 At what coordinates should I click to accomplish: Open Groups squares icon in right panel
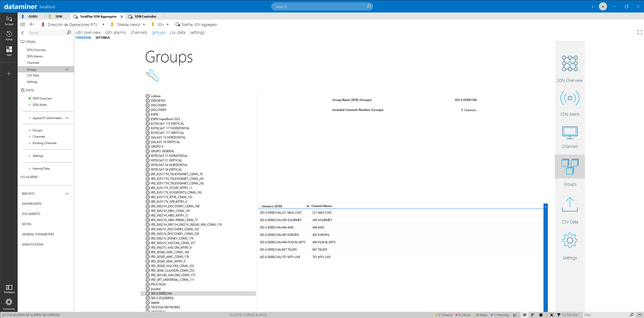point(570,167)
